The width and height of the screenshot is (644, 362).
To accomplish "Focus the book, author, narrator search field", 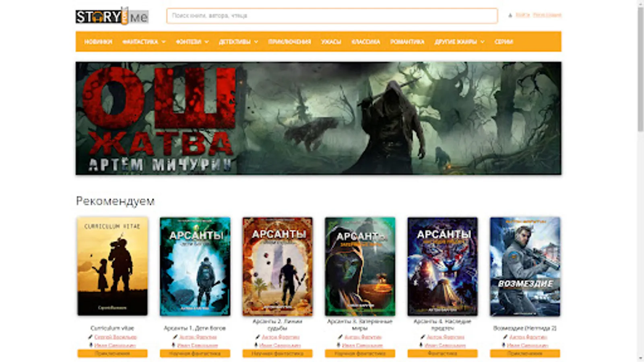I will click(x=332, y=16).
